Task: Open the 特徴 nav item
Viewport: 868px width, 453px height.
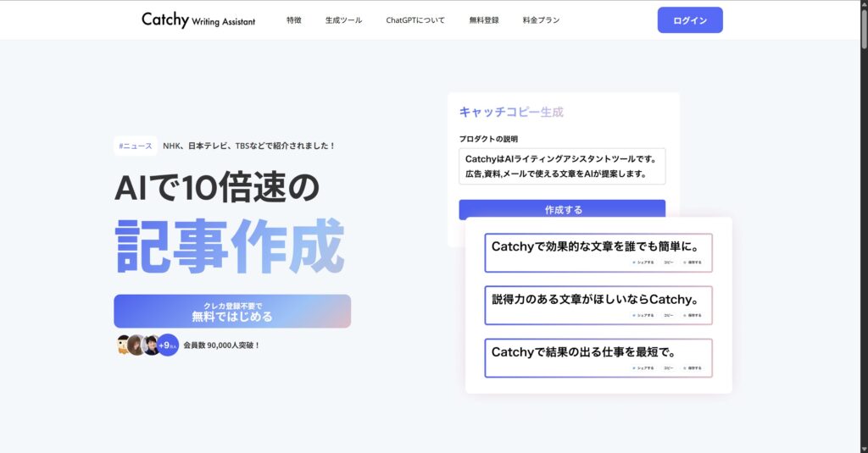Action: pyautogui.click(x=294, y=20)
